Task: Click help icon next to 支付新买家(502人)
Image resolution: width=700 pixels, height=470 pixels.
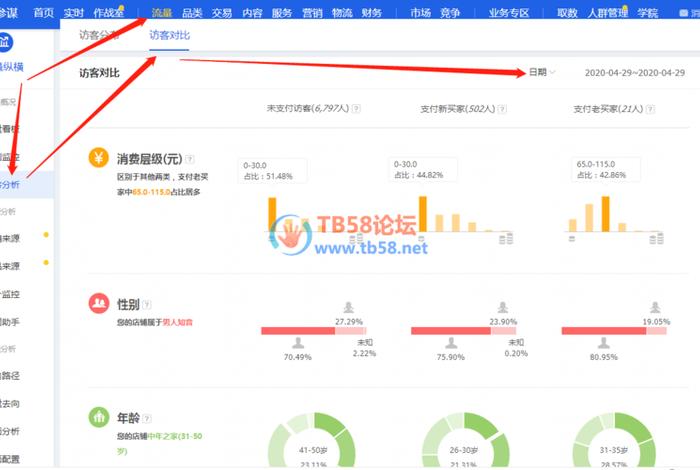Action: pyautogui.click(x=502, y=109)
